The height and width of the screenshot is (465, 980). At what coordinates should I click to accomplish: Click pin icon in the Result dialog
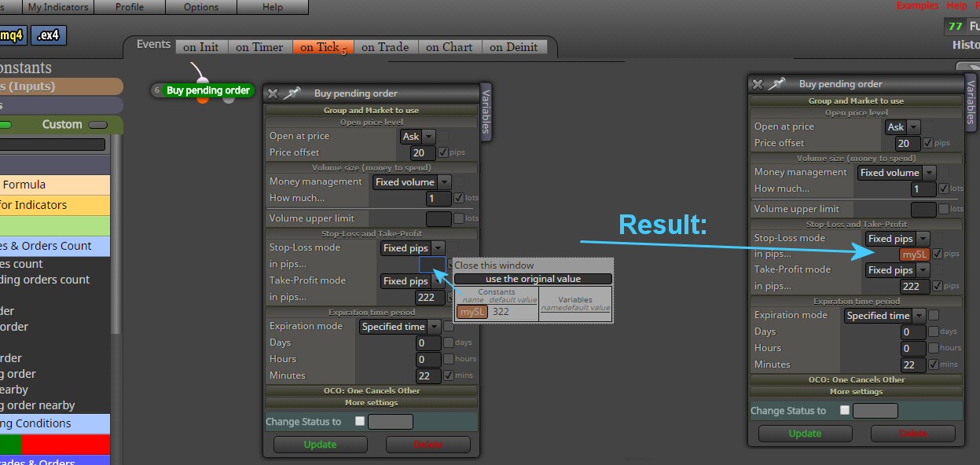(777, 84)
